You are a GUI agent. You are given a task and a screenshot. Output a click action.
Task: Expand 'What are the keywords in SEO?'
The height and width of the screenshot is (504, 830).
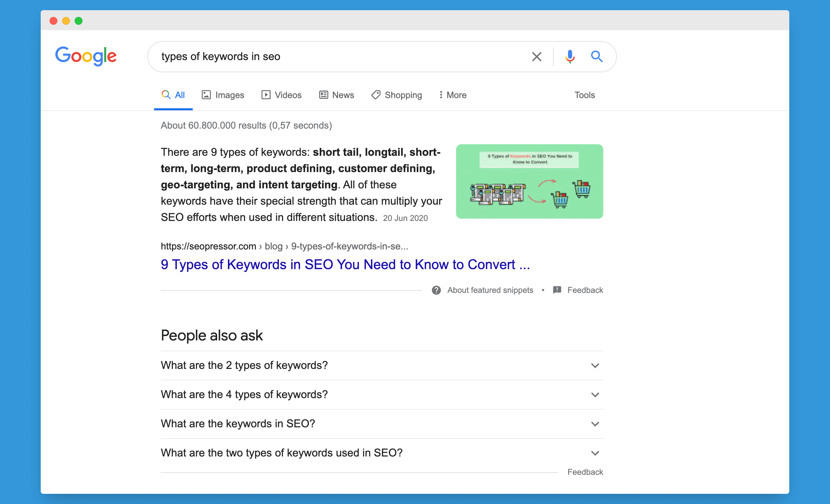382,424
